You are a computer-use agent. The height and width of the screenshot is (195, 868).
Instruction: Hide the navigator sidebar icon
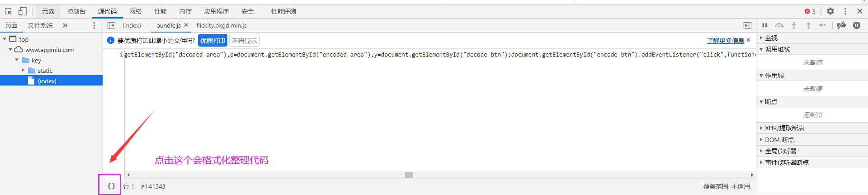pos(111,25)
